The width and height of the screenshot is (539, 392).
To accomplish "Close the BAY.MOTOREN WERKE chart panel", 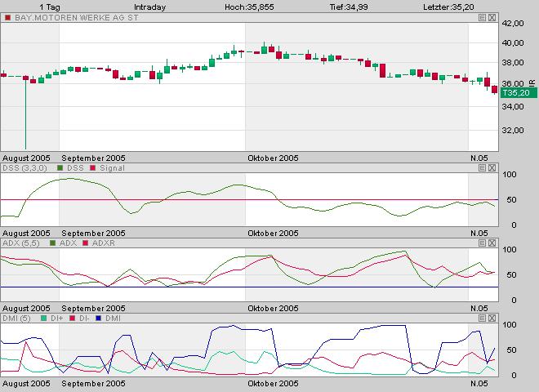I will (492, 17).
